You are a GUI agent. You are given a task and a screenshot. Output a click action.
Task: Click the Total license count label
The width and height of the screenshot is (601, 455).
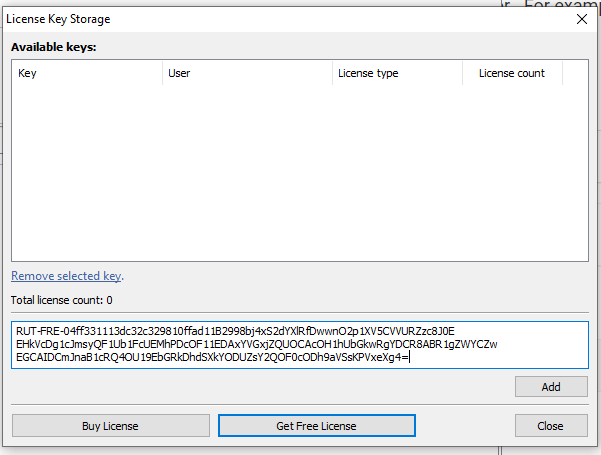coord(61,300)
